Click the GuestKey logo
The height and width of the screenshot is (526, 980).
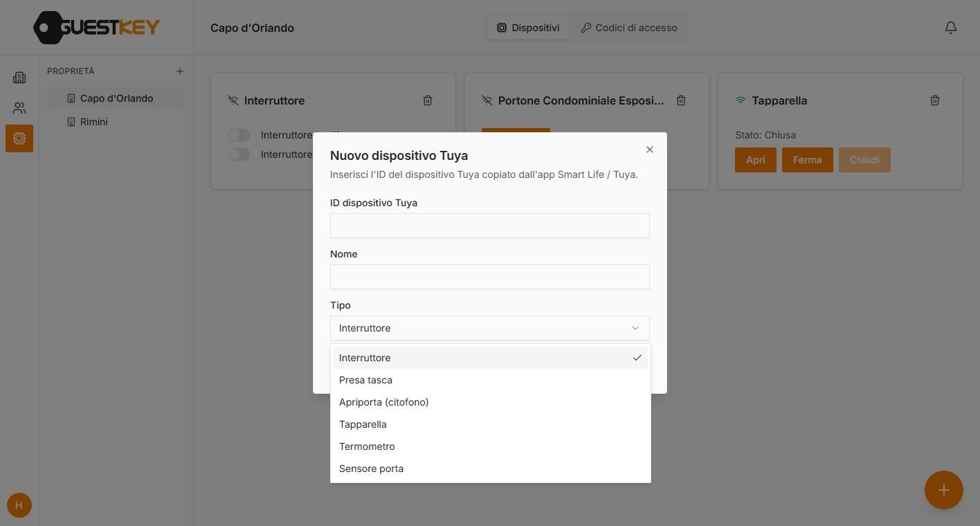[97, 28]
